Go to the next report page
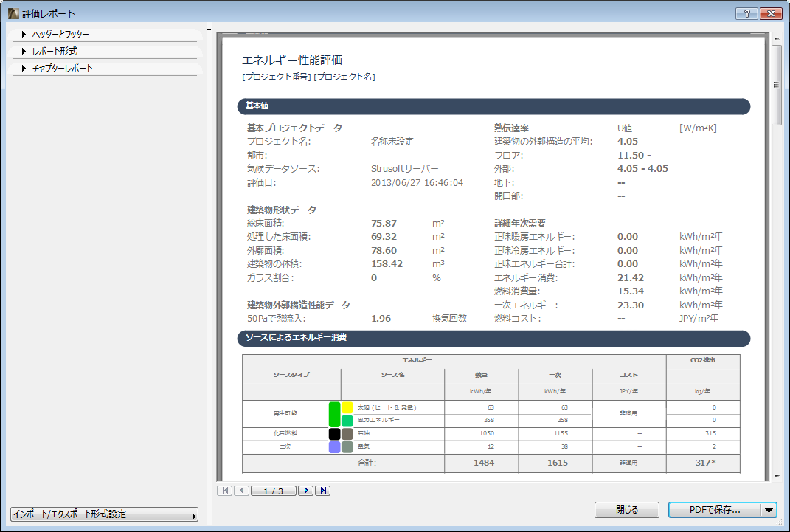This screenshot has width=790, height=532. tap(306, 491)
